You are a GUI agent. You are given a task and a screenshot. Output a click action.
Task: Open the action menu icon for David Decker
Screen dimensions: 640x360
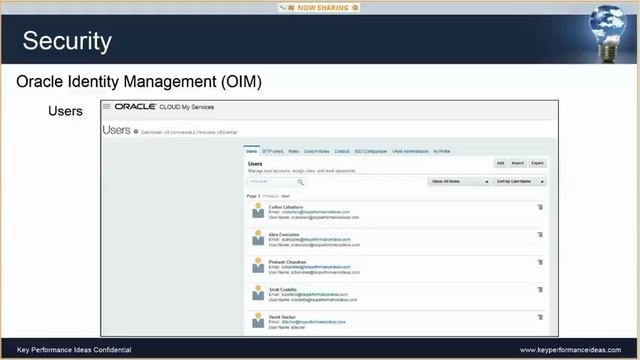click(540, 317)
